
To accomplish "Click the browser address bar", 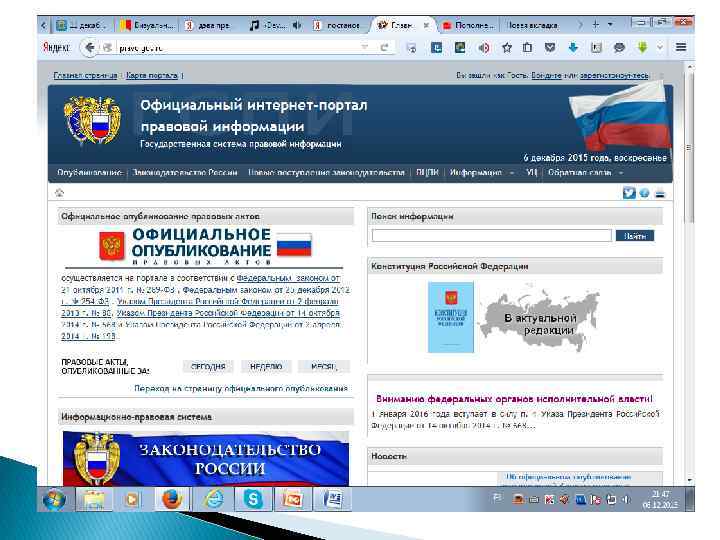I will 239,47.
